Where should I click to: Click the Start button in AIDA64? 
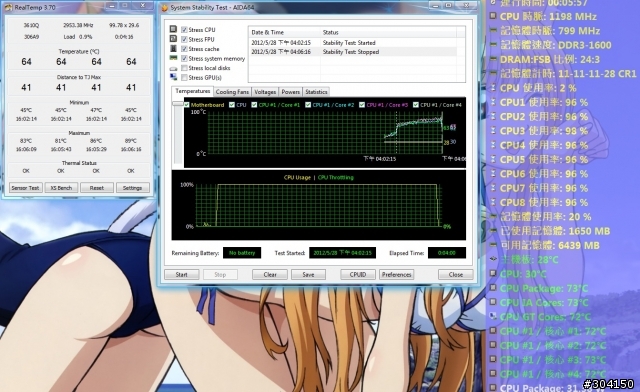(x=182, y=274)
